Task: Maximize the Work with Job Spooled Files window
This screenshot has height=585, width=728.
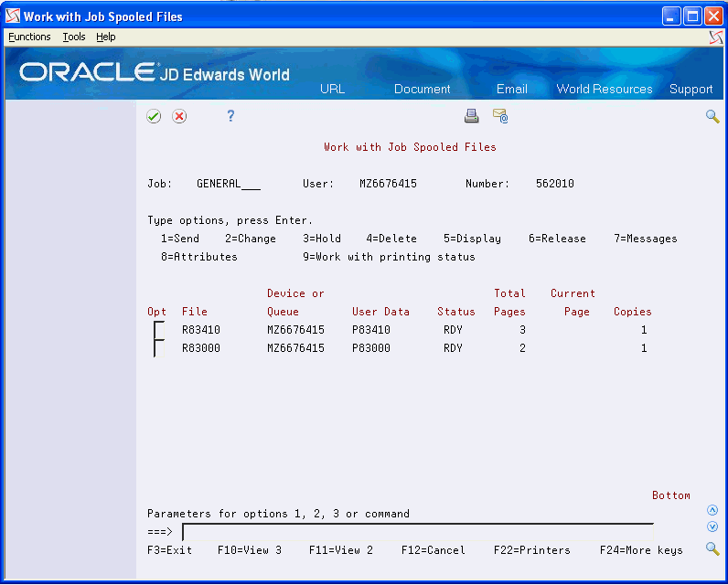Action: pyautogui.click(x=692, y=16)
